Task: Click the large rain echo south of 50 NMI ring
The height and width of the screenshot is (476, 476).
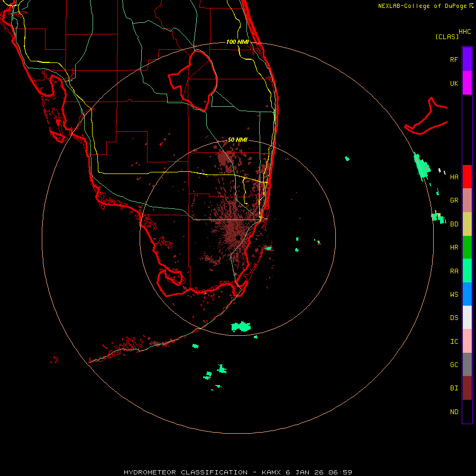Action: 241,327
